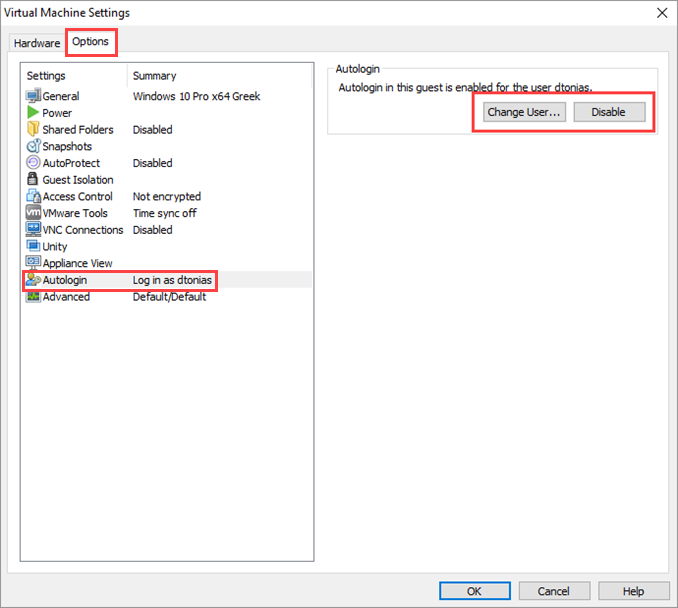Select the VMware Tools icon
Viewport: 678px width, 608px height.
click(33, 213)
